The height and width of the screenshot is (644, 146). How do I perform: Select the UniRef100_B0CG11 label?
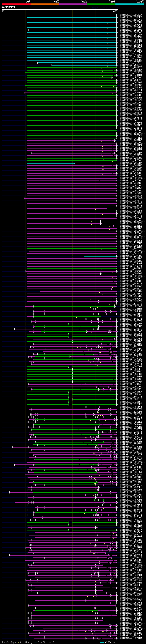pos(131,593)
